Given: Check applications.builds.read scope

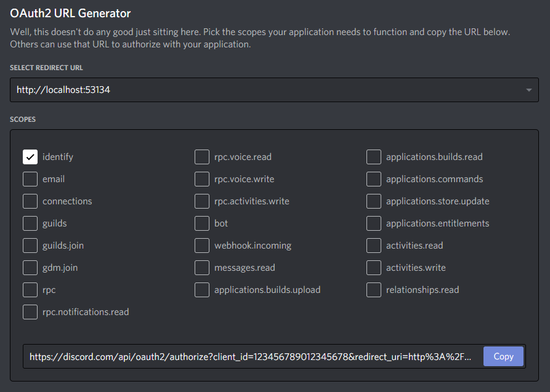Looking at the screenshot, I should click(x=374, y=157).
